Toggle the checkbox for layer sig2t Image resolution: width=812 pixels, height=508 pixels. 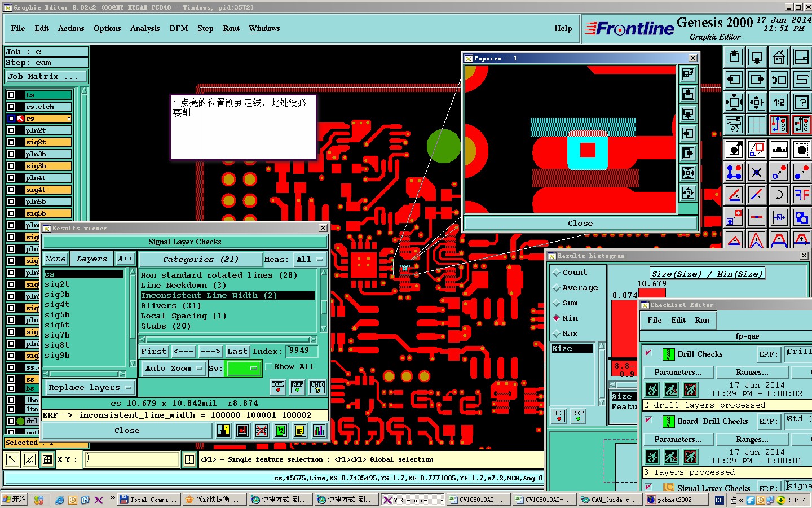click(x=11, y=142)
